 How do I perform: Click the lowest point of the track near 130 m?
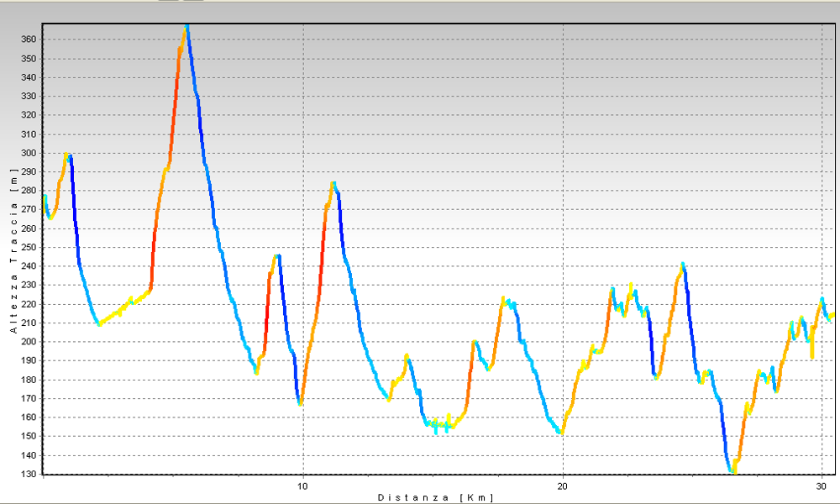pos(732,472)
